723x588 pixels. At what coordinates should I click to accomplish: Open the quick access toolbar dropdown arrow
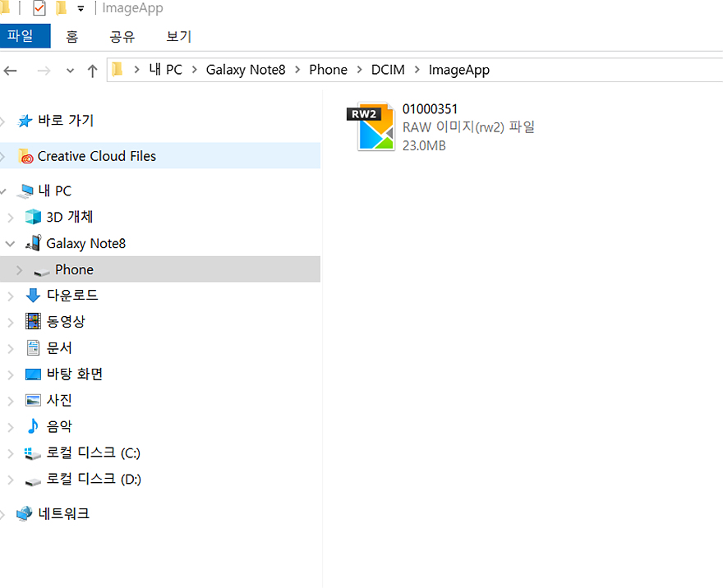click(x=81, y=9)
